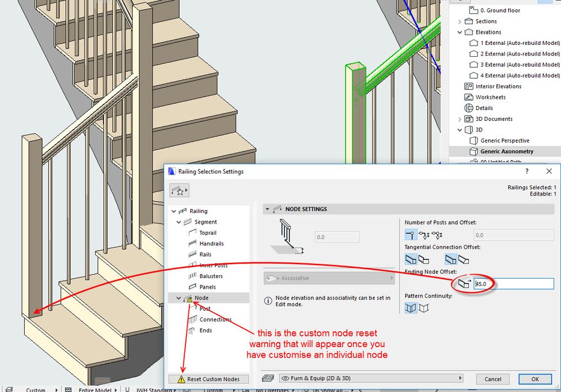Open dialog help with question mark icon

click(x=526, y=171)
